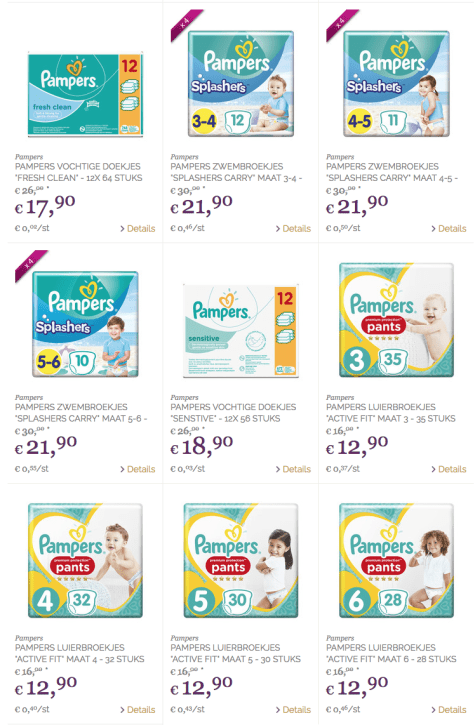The image size is (475, 725).
Task: Click the x4 ribbon on Splashers 5-6
Action: tap(31, 266)
